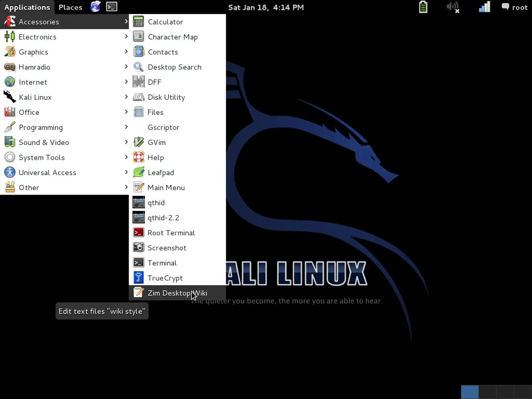The width and height of the screenshot is (532, 399).
Task: Click the Screenshot camera icon
Action: [x=139, y=248]
